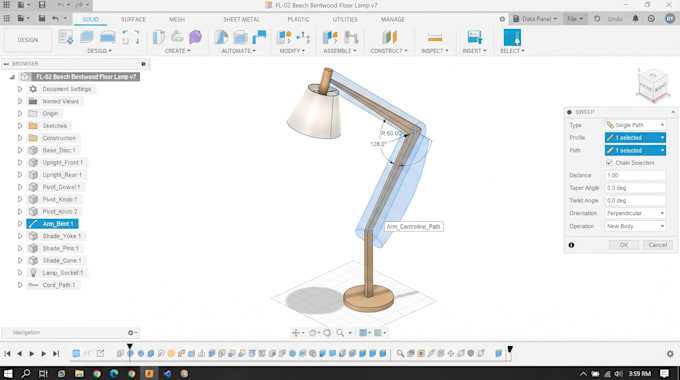The image size is (680, 380).
Task: Open the Sweep Type dropdown
Action: 635,125
